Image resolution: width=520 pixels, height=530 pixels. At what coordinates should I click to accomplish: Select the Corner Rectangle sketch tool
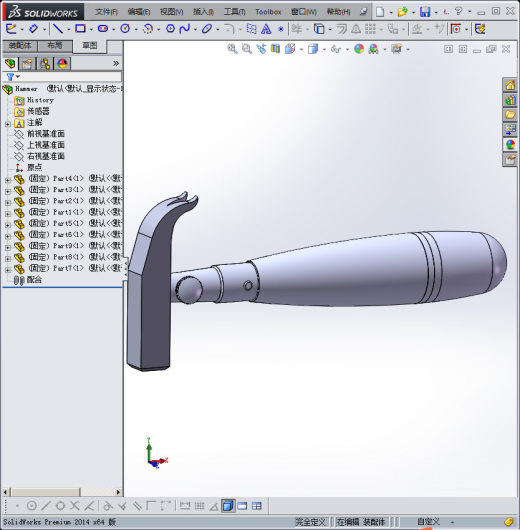point(80,29)
